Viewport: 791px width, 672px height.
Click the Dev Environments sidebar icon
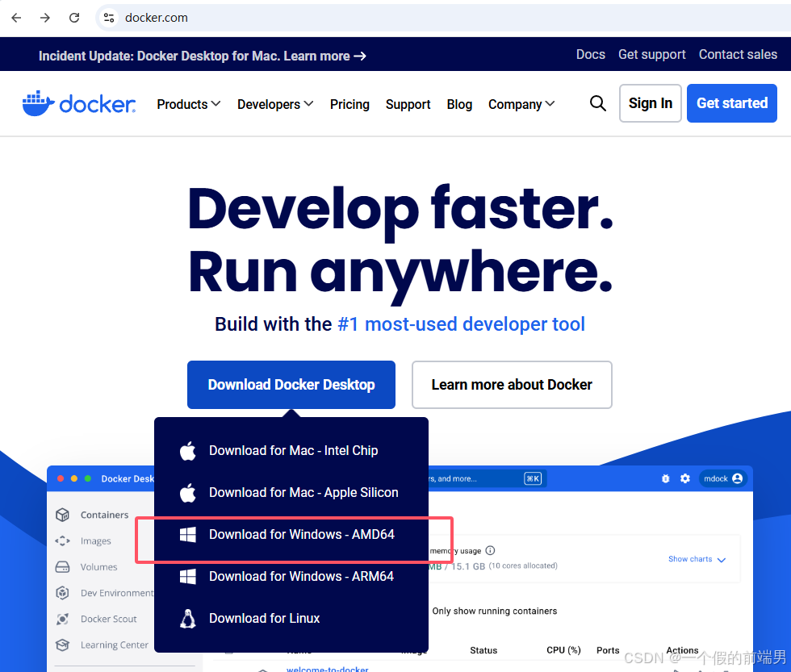tap(63, 593)
